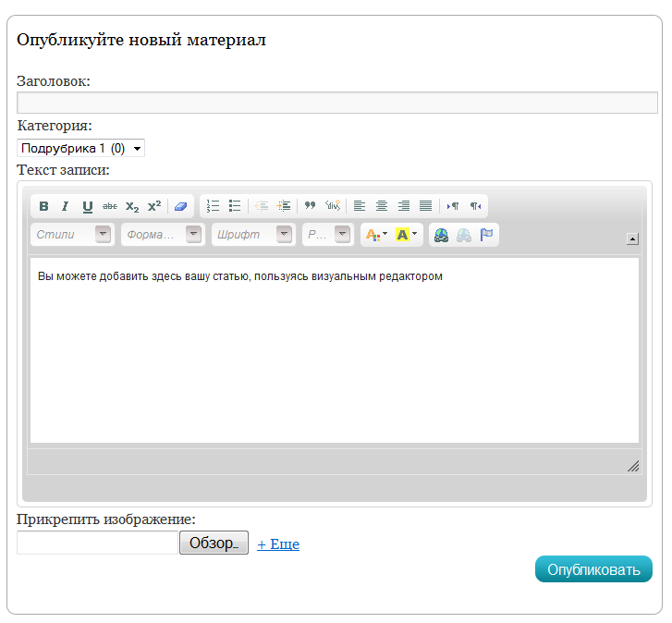Apply strikethrough formatting
Screen dimensions: 672x623
click(110, 206)
